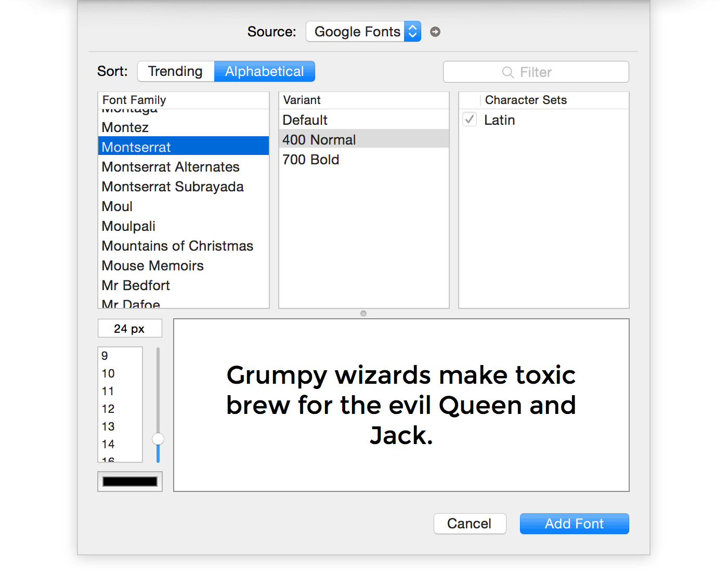Pick font size 11

tap(120, 391)
